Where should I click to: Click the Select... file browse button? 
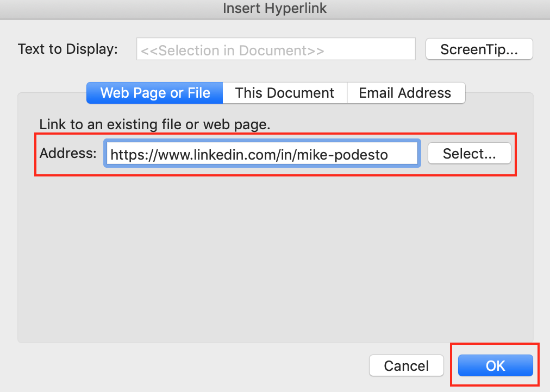[470, 153]
